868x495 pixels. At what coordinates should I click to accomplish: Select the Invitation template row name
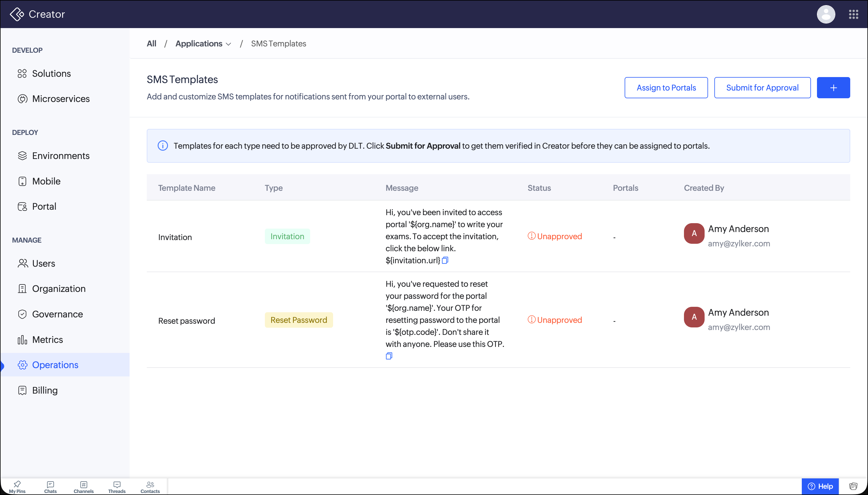175,237
